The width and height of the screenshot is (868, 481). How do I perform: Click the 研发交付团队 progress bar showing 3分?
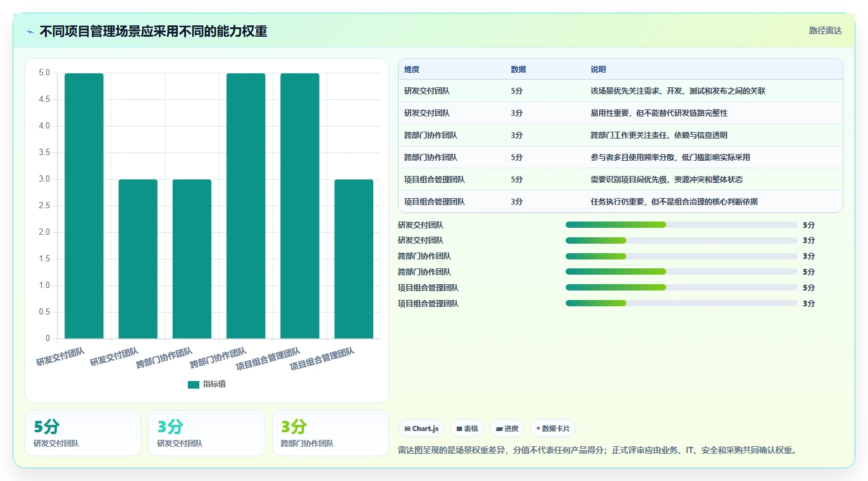(681, 240)
